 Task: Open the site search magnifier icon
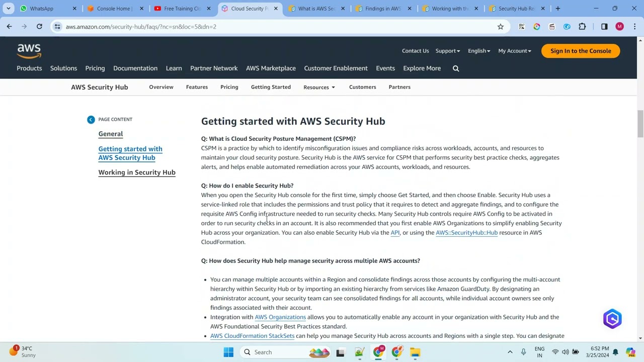click(456, 68)
